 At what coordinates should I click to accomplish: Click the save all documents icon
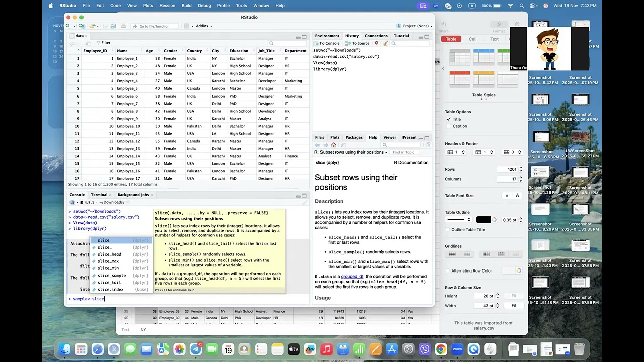point(113,26)
